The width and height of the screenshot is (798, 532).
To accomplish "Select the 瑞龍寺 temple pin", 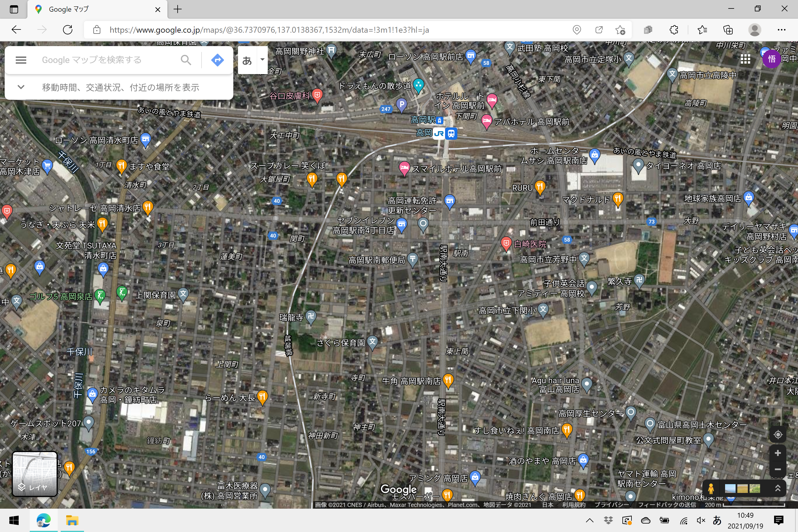I will [311, 318].
